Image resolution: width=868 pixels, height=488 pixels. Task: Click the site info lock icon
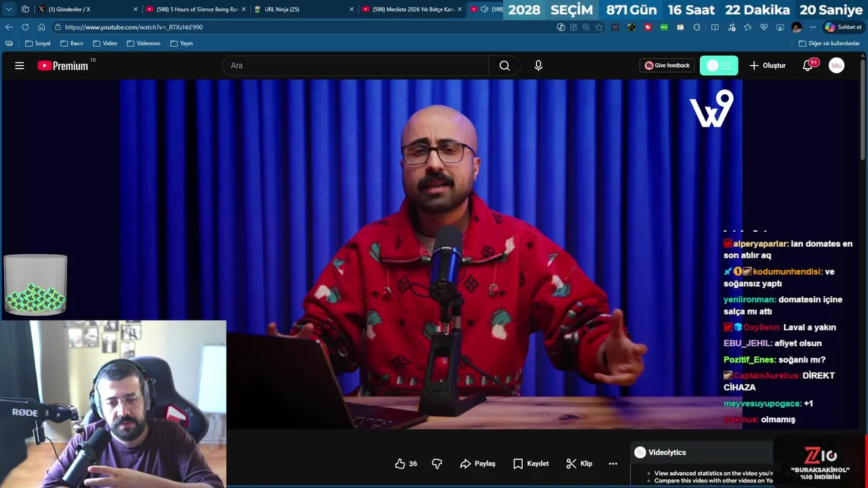click(58, 27)
